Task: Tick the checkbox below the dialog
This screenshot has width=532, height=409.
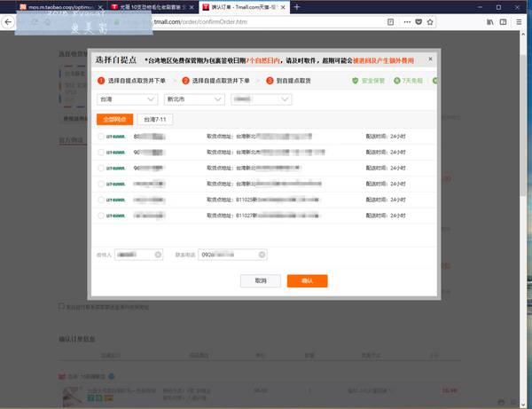Action: tap(61, 306)
